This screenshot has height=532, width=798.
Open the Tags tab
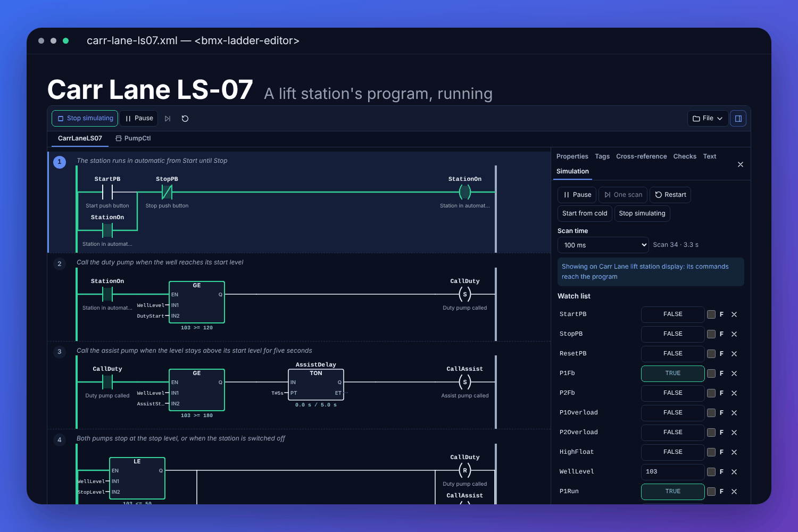(x=602, y=156)
